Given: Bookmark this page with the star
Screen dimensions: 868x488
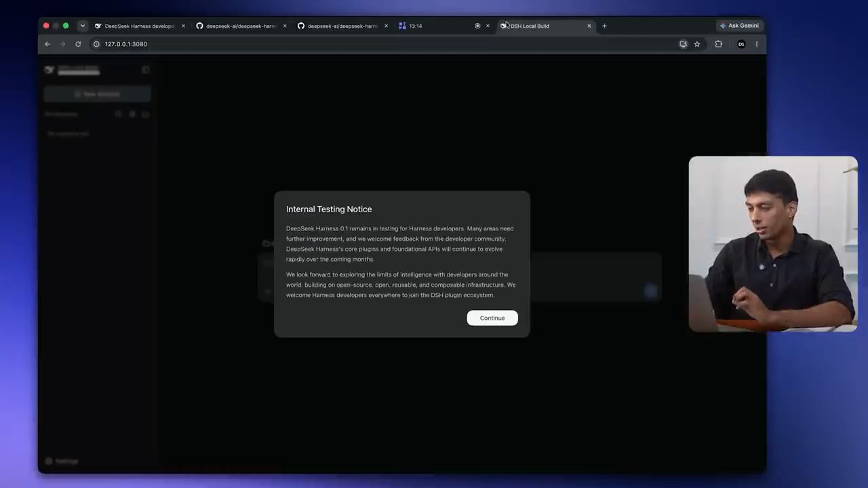Looking at the screenshot, I should click(697, 44).
